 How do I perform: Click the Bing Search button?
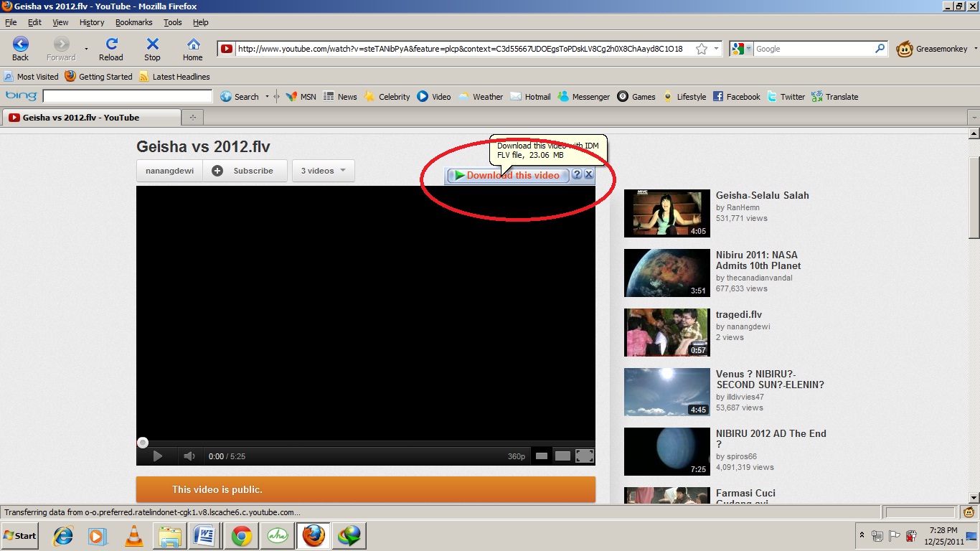click(240, 96)
